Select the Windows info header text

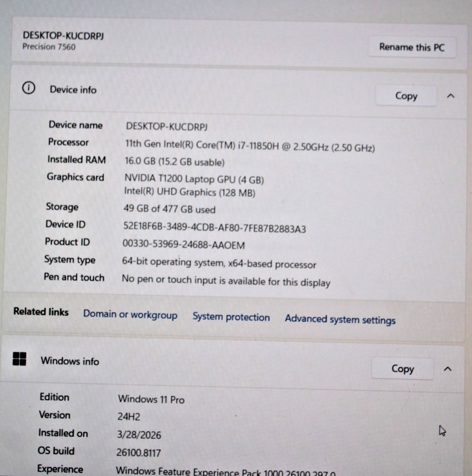70,361
